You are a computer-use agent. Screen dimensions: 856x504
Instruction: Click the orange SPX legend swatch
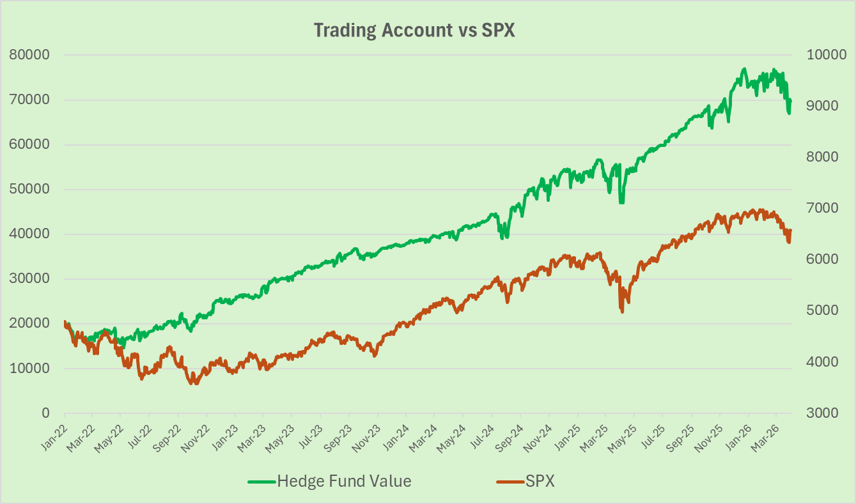coord(510,482)
